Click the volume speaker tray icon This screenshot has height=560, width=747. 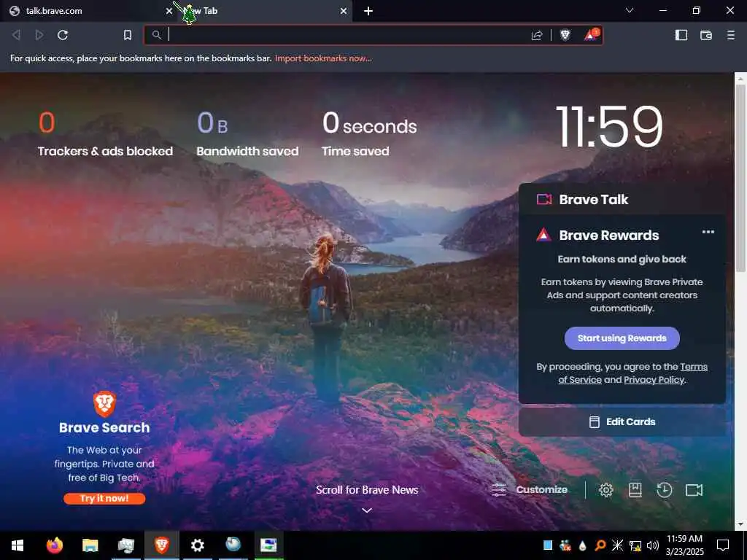click(653, 545)
